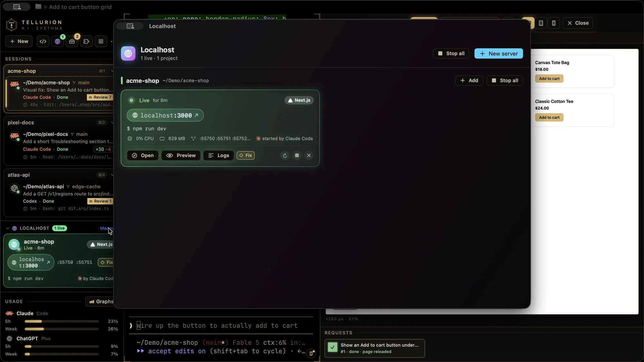Open the four-square grid icon in the sidebar
The image size is (644, 362).
coord(101,42)
